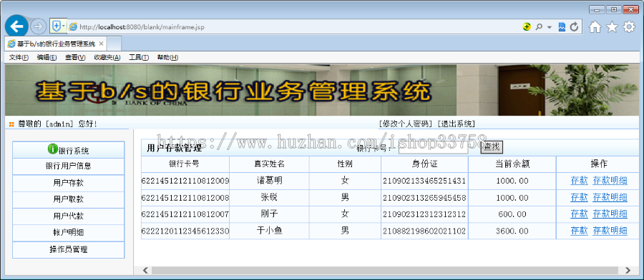
Task: Click 存款 link for 诸葛明
Action: [579, 181]
